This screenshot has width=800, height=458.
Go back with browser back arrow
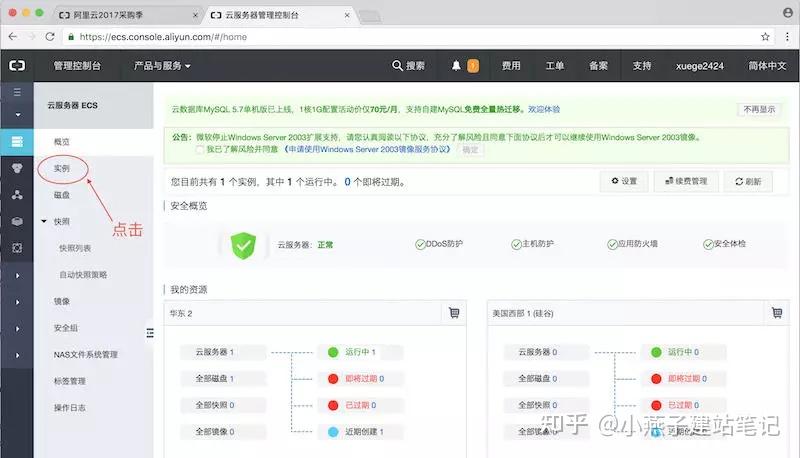tap(13, 37)
